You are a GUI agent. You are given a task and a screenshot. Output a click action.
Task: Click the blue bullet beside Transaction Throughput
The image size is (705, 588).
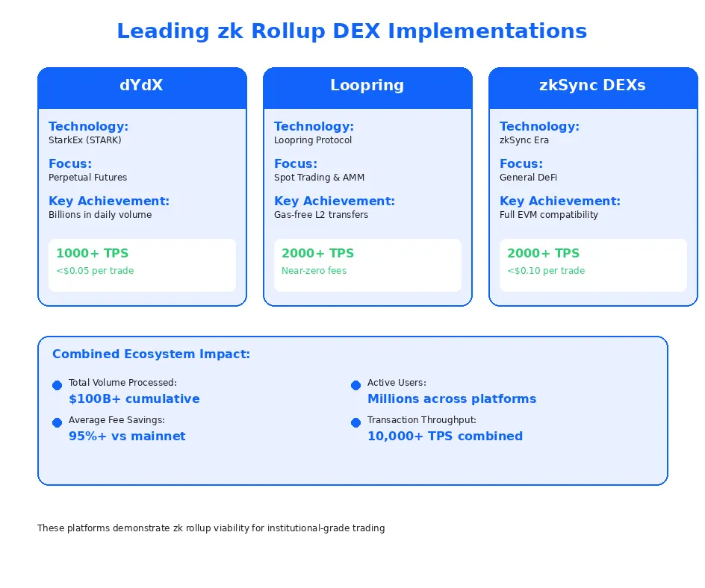tap(355, 422)
